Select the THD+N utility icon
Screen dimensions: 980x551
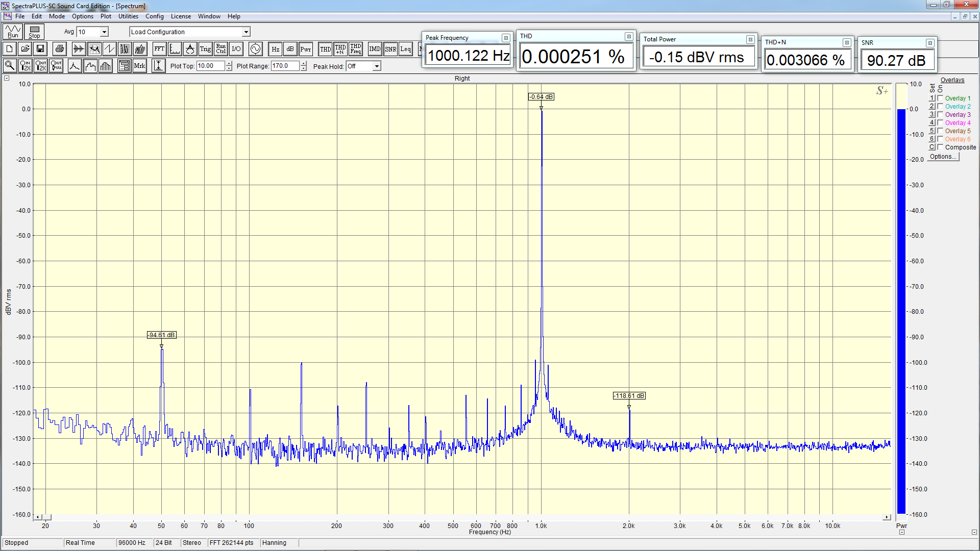[340, 49]
